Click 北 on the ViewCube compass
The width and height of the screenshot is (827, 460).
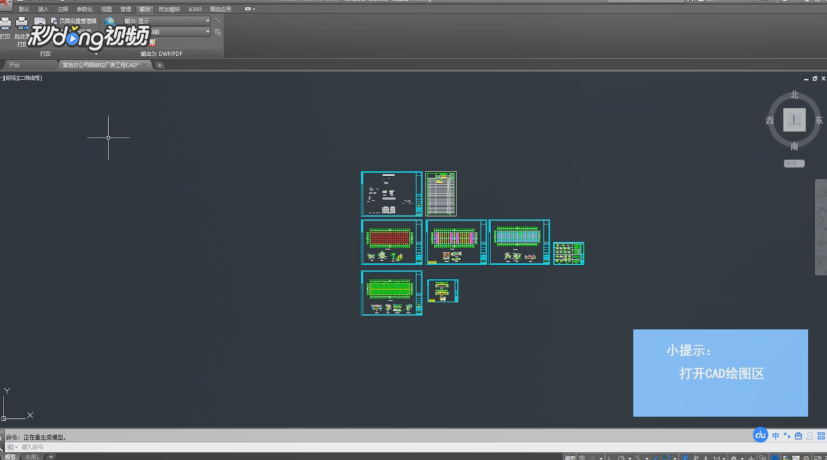click(794, 95)
